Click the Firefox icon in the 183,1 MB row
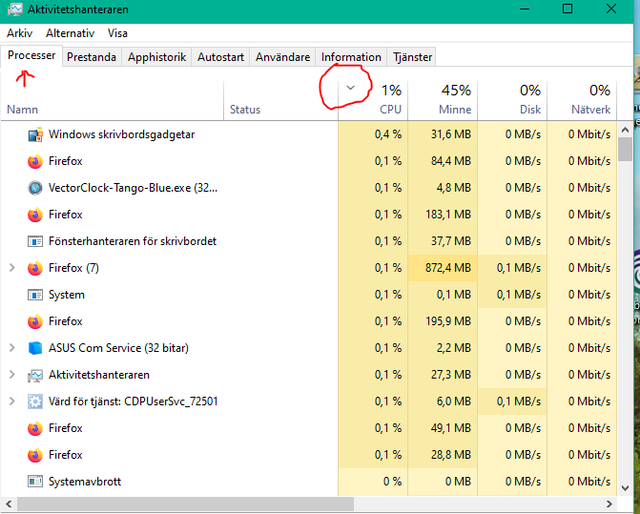Image resolution: width=640 pixels, height=514 pixels. 35,215
